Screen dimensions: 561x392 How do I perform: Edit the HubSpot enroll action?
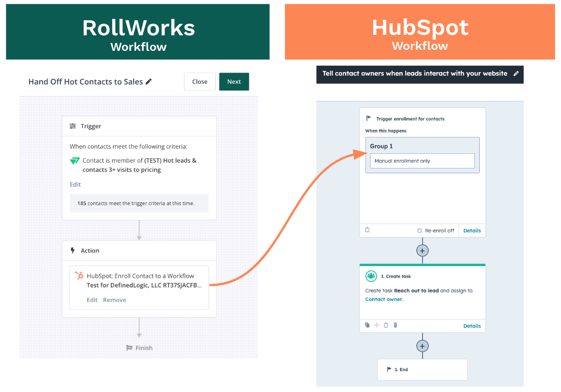point(92,300)
